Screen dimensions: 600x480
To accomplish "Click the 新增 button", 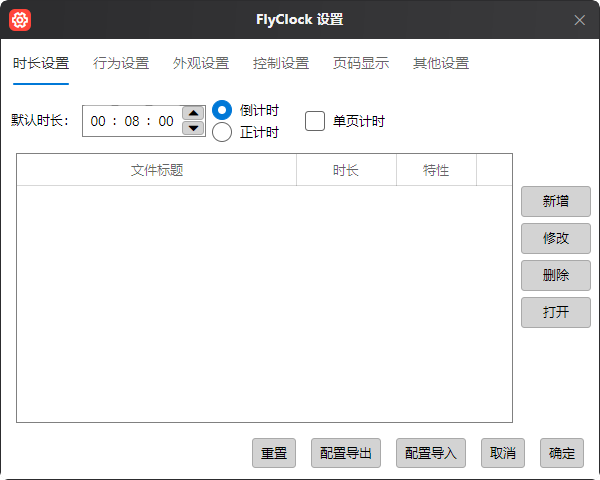I will pos(556,201).
